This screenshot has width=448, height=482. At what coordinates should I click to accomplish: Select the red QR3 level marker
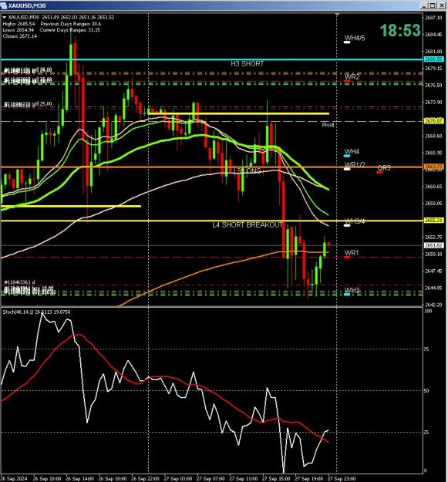[x=380, y=172]
